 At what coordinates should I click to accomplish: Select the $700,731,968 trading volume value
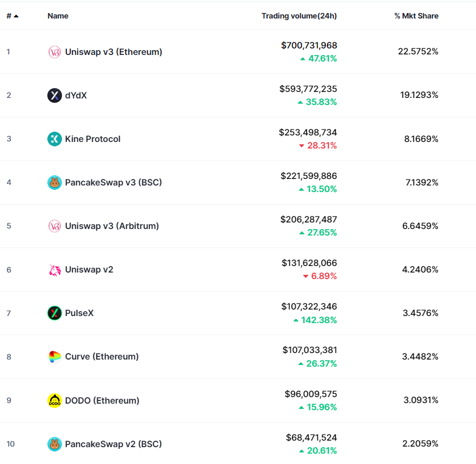click(309, 46)
